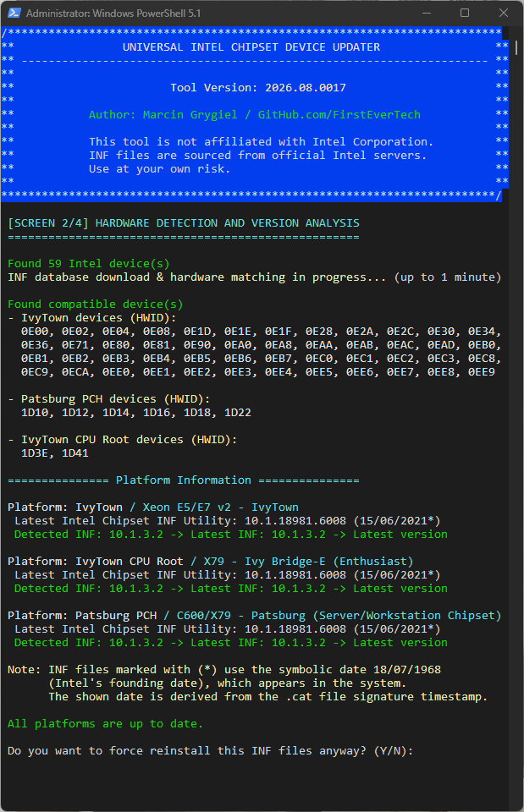Click 'INF database download & hardware matching in progress...'
This screenshot has width=524, height=812.
(197, 277)
